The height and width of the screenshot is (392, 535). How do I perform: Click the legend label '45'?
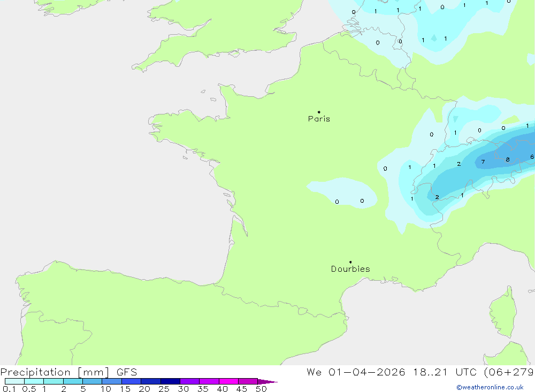click(x=242, y=389)
